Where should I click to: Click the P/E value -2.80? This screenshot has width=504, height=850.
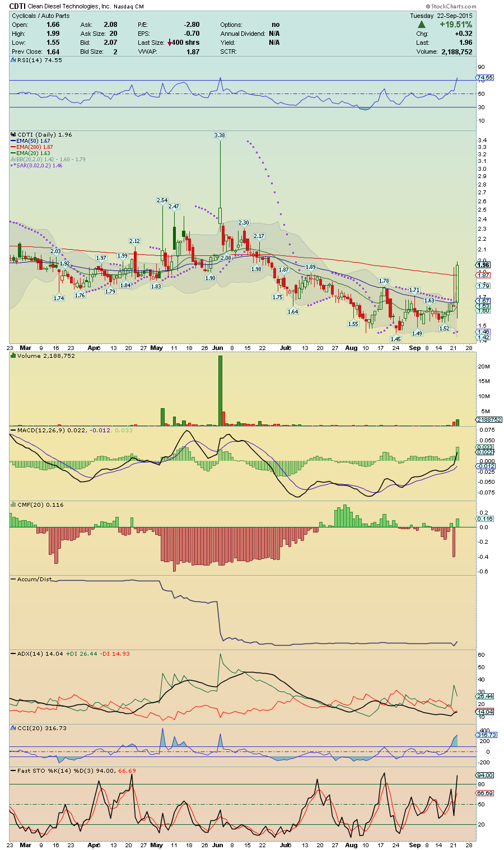192,25
